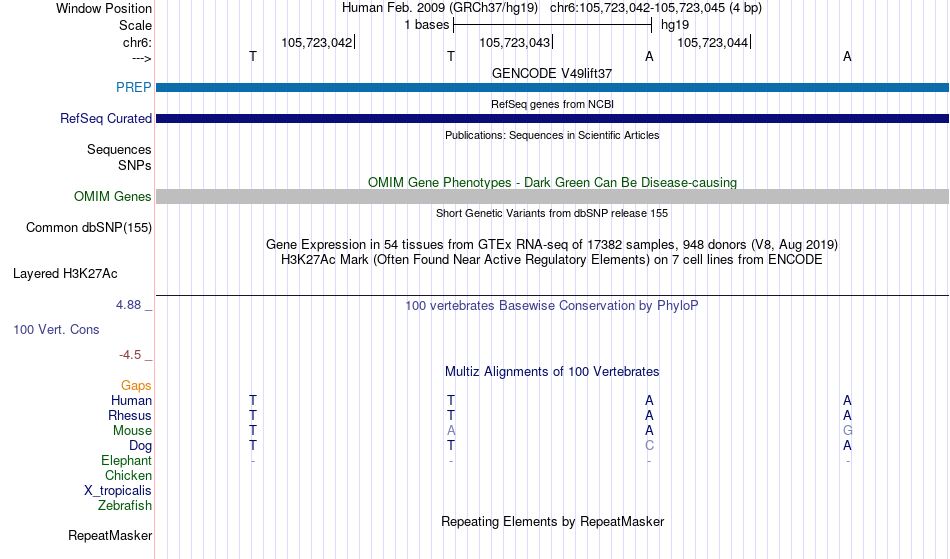Click the ---> sequence direction arrow
This screenshot has height=559, width=950.
click(142, 58)
